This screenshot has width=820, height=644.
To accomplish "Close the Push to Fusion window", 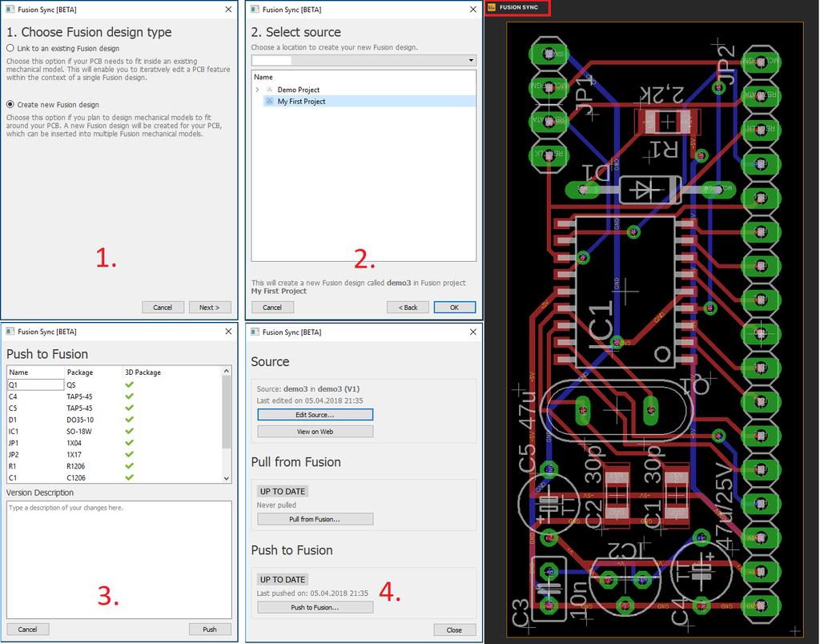I will [228, 331].
